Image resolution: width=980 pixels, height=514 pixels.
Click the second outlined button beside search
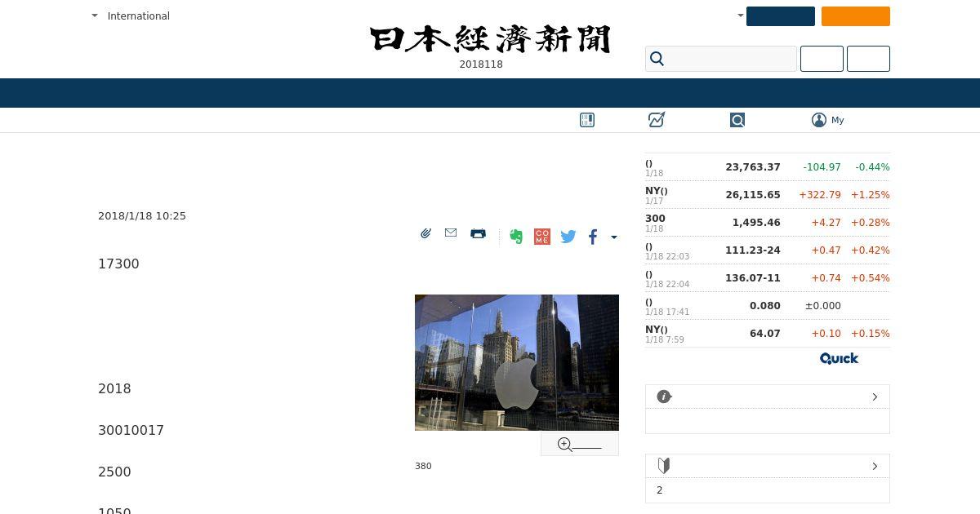click(868, 59)
